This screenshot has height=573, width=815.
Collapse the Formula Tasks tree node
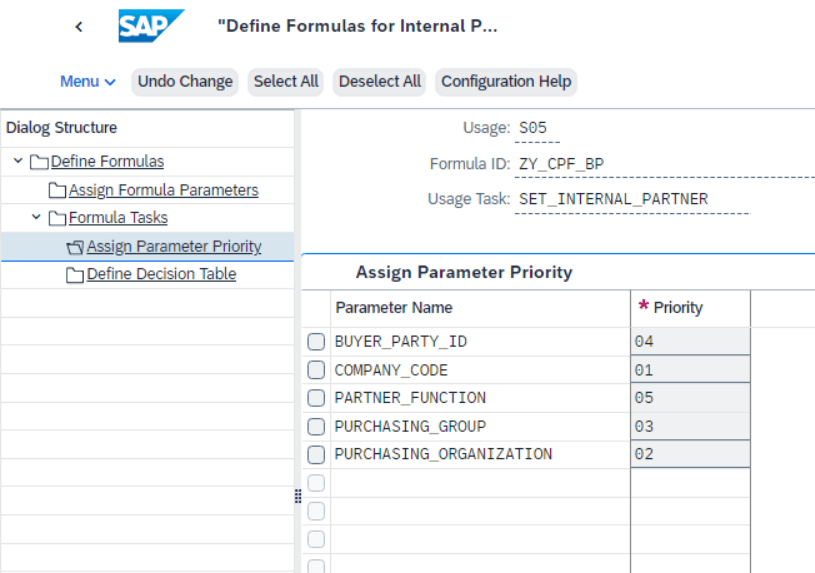tap(36, 217)
